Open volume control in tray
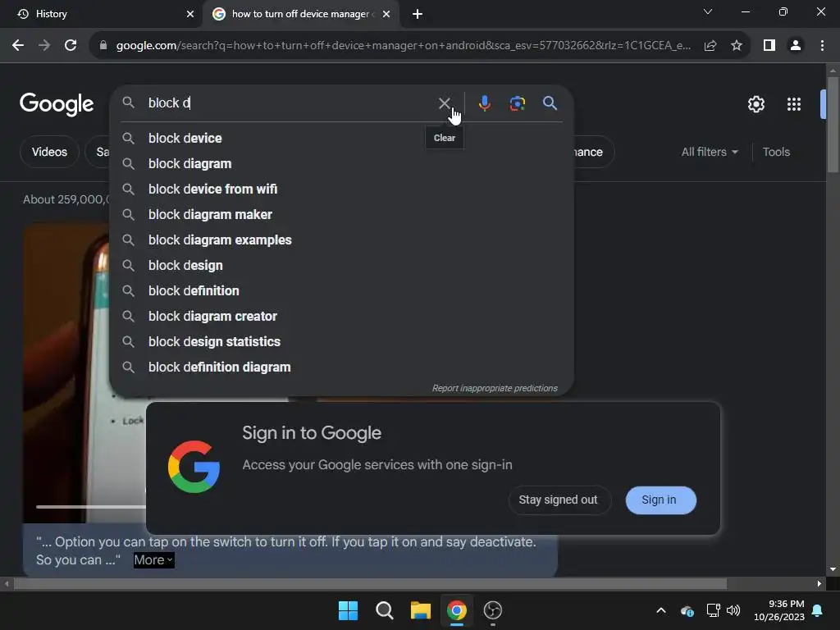The height and width of the screenshot is (630, 840). [733, 610]
